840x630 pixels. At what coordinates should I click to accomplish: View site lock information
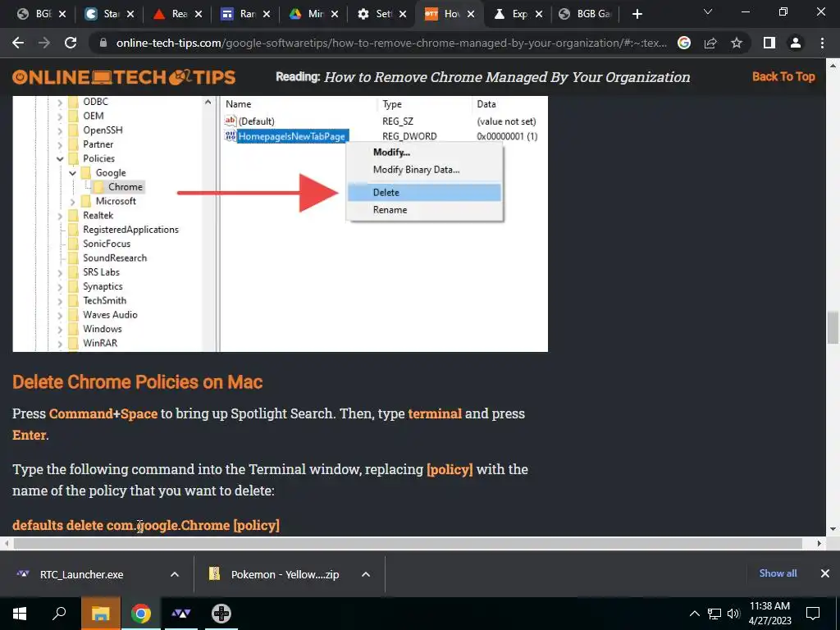[x=103, y=43]
